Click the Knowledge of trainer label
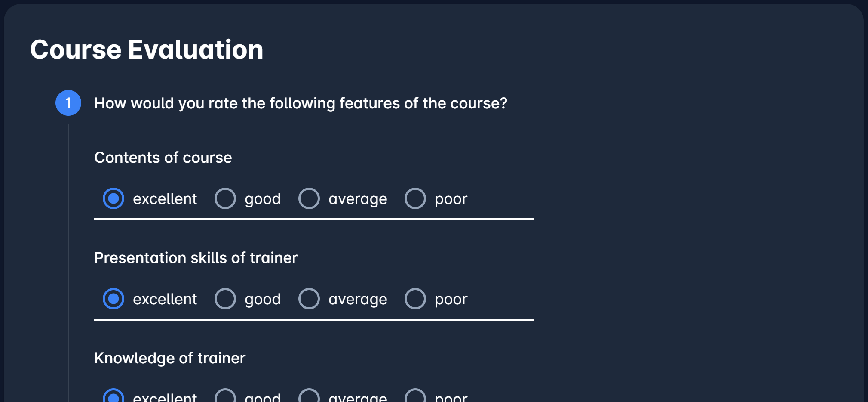Image resolution: width=868 pixels, height=402 pixels. [170, 358]
